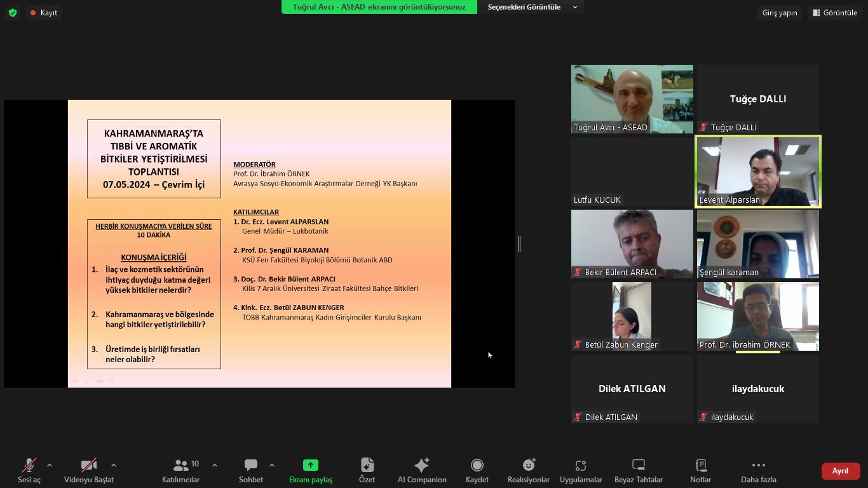The height and width of the screenshot is (488, 868).
Task: Open the Uygulamalar apps panel
Action: (x=581, y=470)
